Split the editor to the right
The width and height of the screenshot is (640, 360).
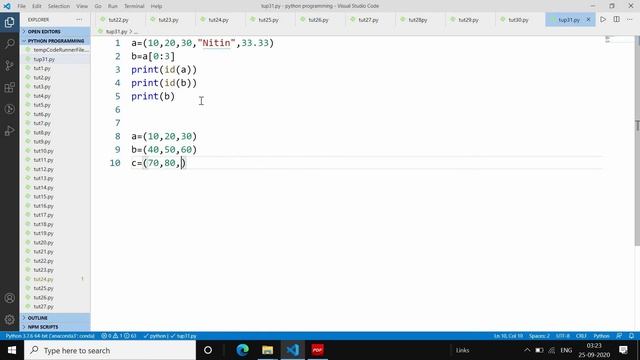pyautogui.click(x=616, y=20)
